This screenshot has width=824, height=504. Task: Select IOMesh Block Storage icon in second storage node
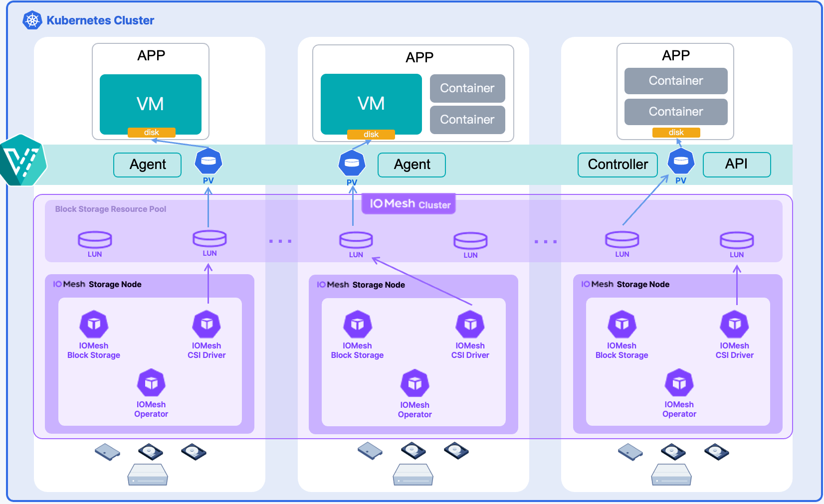358,325
